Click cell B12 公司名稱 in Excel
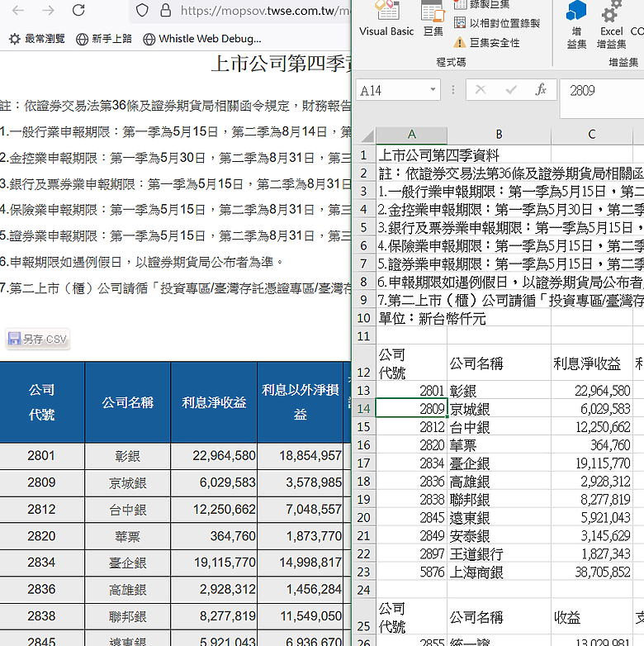 click(499, 363)
